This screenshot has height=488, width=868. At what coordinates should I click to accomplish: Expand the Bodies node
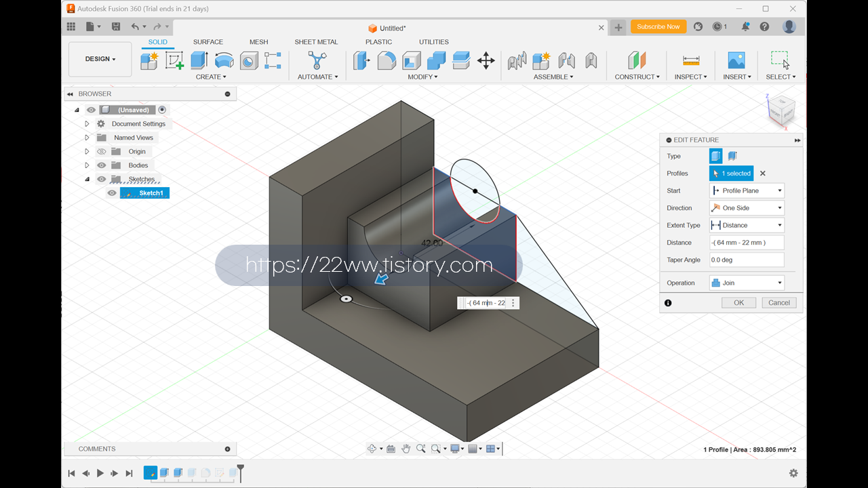87,165
